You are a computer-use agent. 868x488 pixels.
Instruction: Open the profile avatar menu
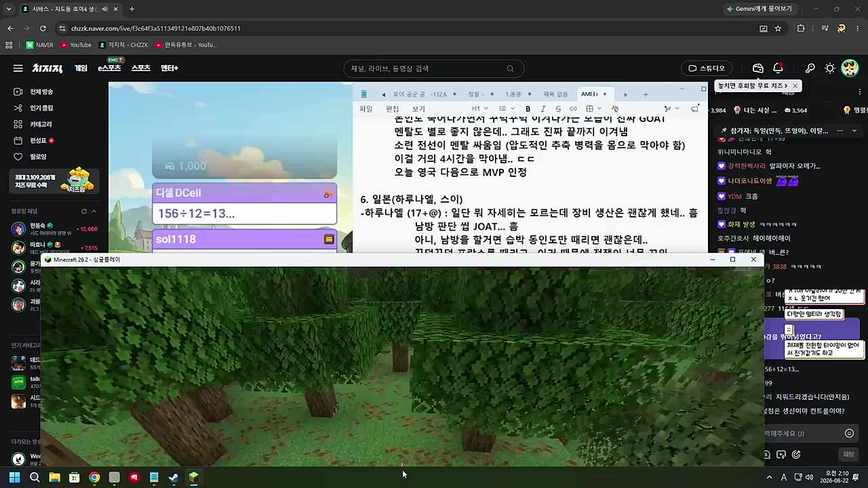pyautogui.click(x=850, y=68)
